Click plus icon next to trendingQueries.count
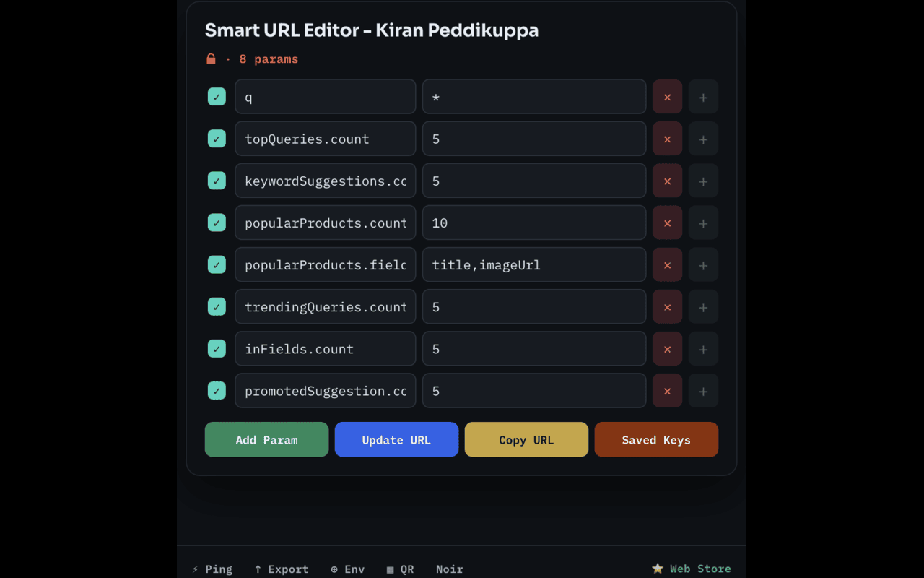 pyautogui.click(x=703, y=307)
